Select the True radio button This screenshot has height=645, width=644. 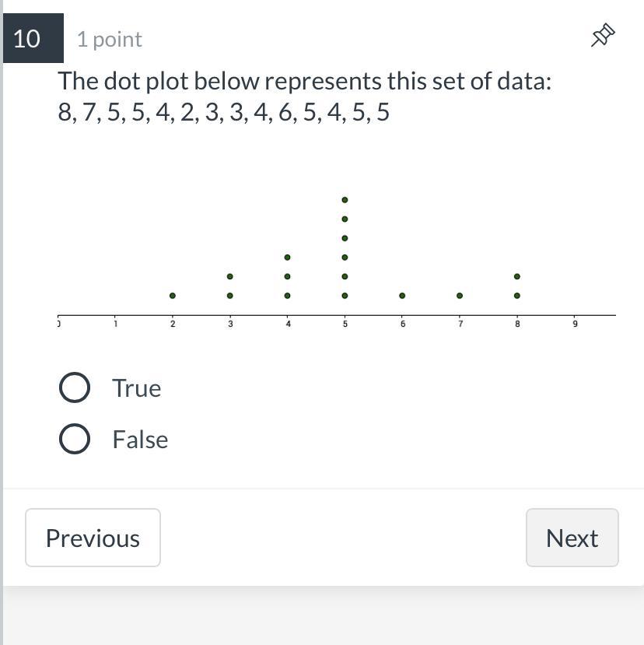[75, 387]
